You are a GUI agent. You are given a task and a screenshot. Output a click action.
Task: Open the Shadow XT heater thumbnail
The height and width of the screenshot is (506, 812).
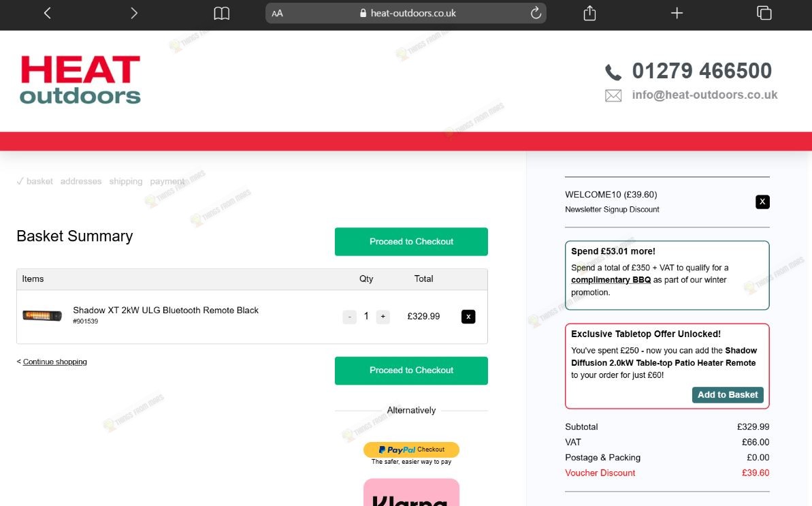click(x=42, y=315)
